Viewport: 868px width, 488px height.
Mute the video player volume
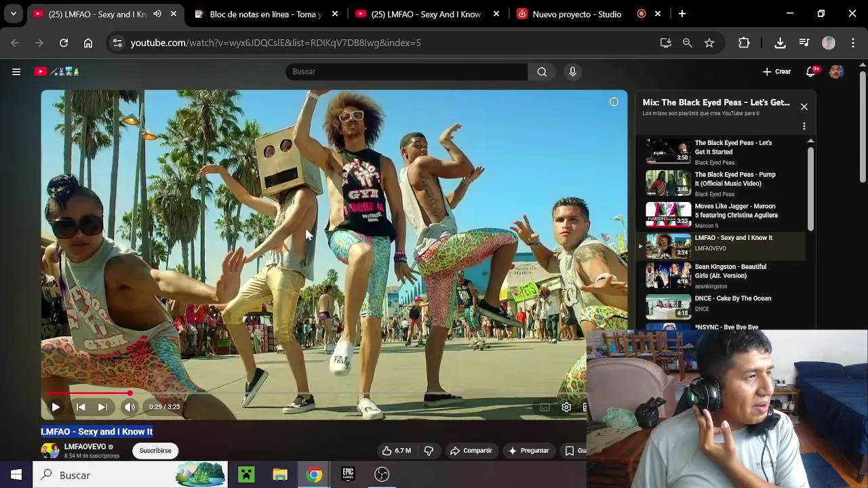130,407
